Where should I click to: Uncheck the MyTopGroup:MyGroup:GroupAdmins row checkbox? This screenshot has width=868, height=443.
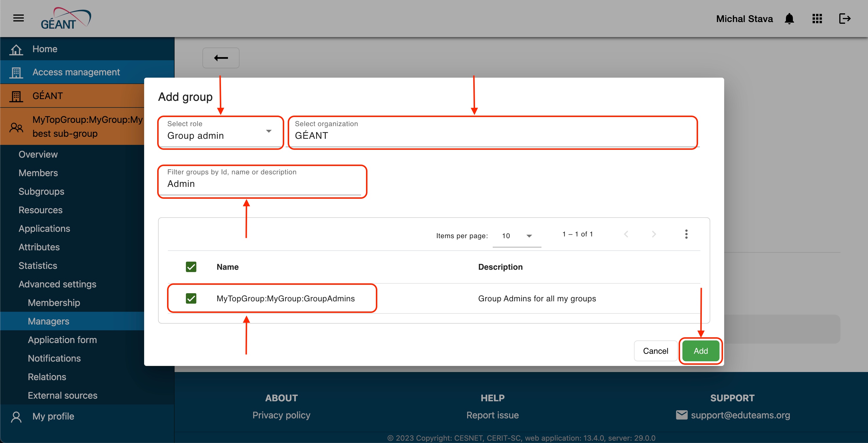pyautogui.click(x=191, y=298)
